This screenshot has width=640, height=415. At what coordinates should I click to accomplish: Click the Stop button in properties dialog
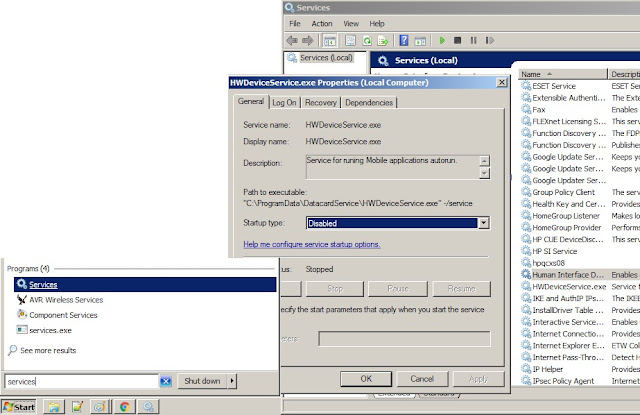(x=335, y=289)
